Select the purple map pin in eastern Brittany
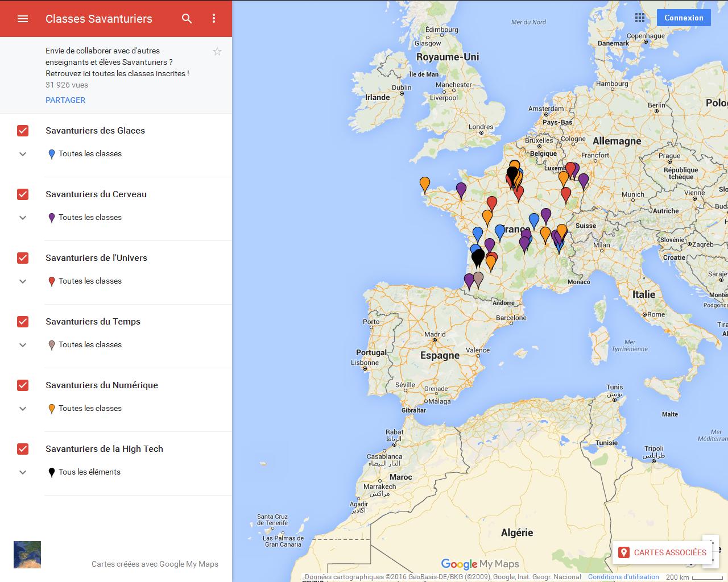728x582 pixels. coord(461,190)
